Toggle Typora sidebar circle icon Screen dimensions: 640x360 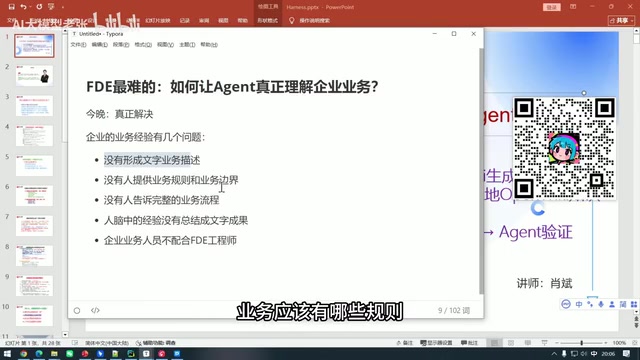pyautogui.click(x=77, y=311)
